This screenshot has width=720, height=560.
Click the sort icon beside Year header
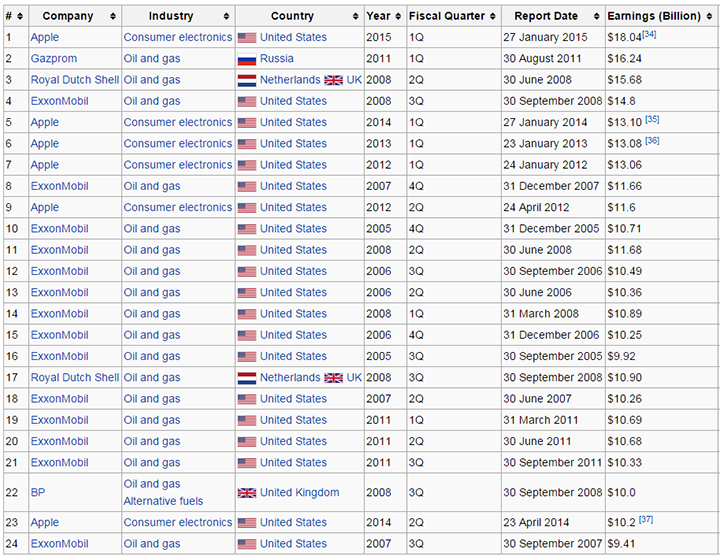point(398,16)
